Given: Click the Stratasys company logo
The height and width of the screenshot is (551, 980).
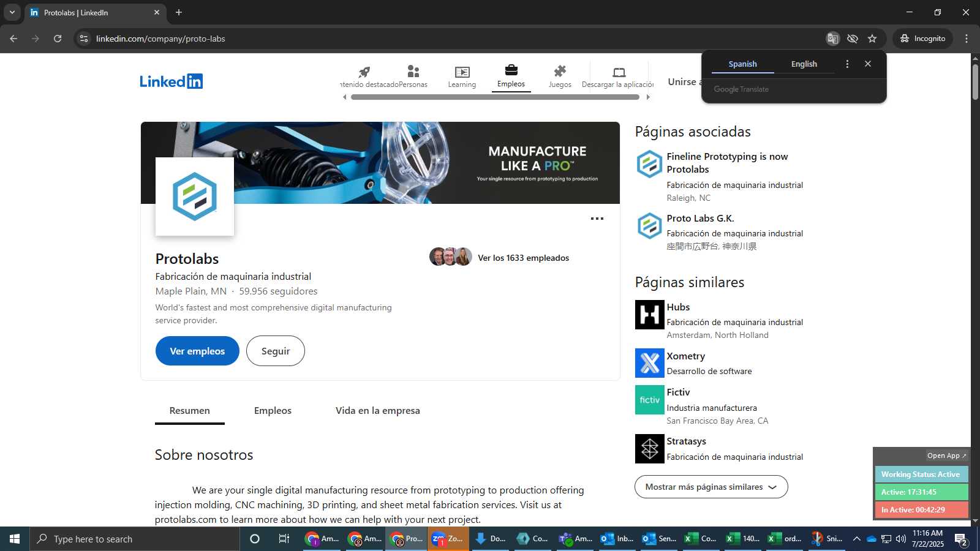Looking at the screenshot, I should (x=649, y=449).
